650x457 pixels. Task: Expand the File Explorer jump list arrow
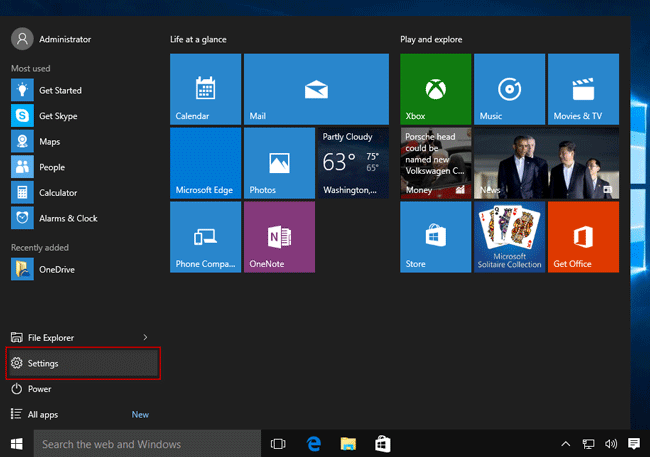(145, 338)
